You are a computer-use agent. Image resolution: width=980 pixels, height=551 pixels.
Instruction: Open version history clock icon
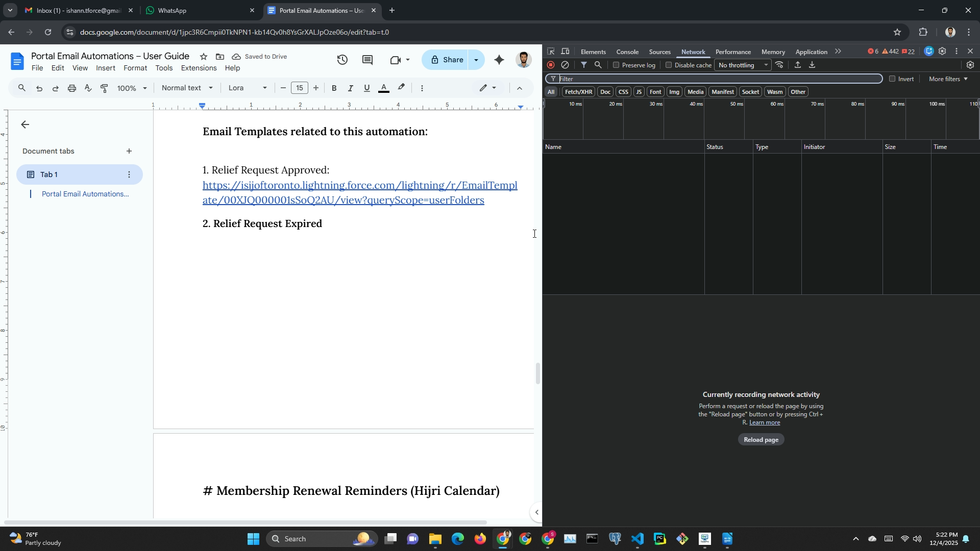pyautogui.click(x=342, y=60)
